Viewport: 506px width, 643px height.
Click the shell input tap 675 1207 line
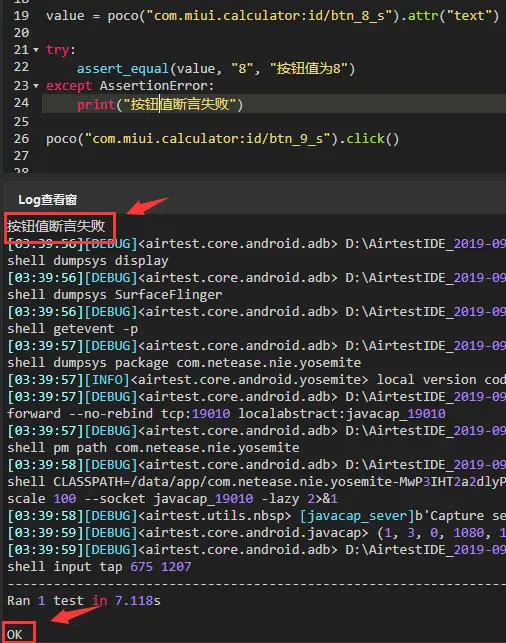(99, 567)
